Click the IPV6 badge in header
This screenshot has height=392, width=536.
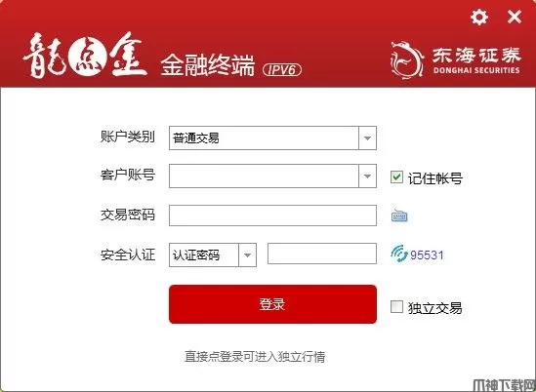282,69
